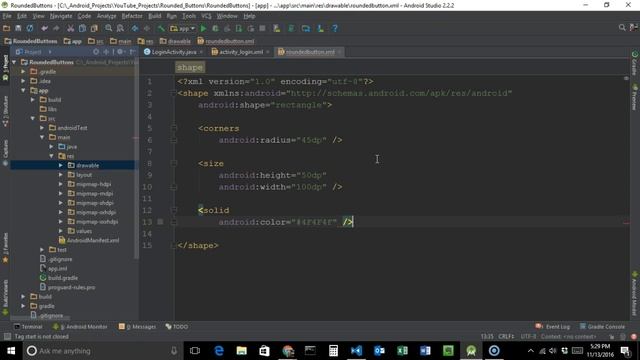The height and width of the screenshot is (360, 640).
Task: Open the Gradle Console panel
Action: 603,327
